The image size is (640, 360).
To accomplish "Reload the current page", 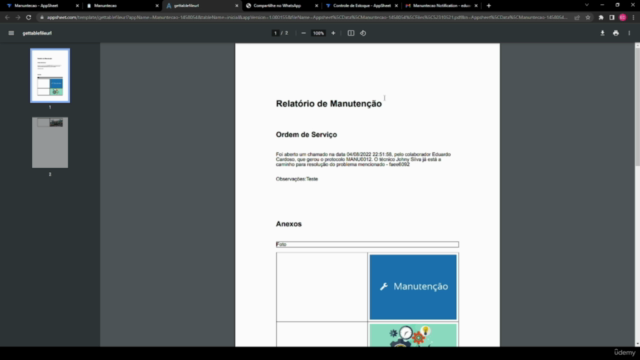I will 29,18.
